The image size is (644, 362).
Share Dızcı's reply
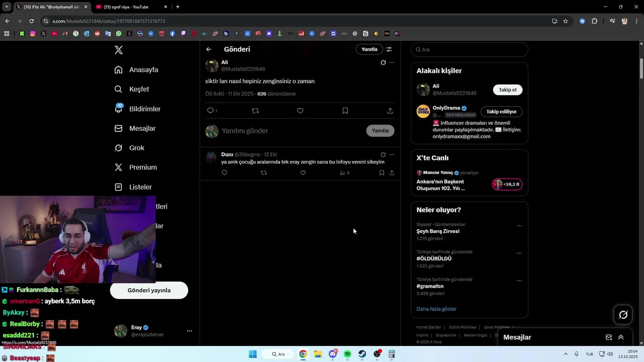[x=392, y=173]
